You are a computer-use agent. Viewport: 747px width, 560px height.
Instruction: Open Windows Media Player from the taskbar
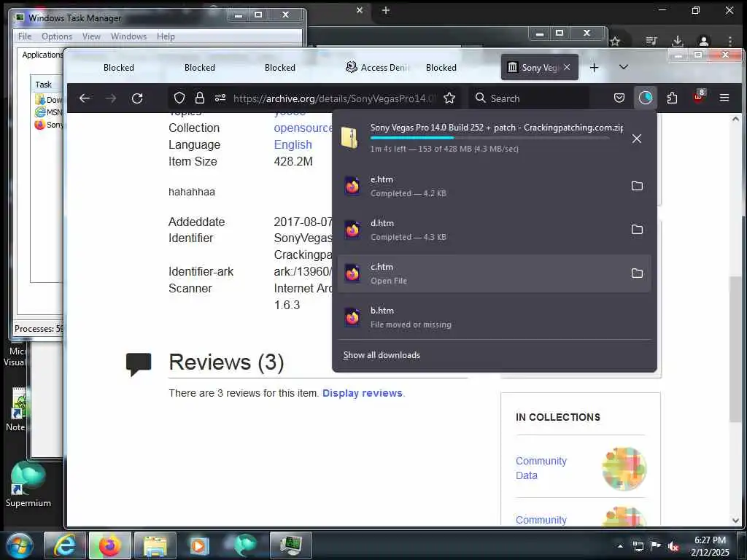click(200, 545)
